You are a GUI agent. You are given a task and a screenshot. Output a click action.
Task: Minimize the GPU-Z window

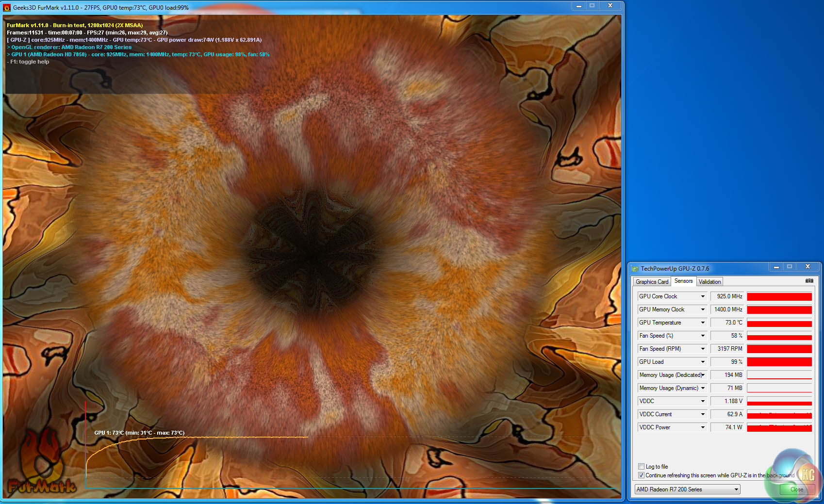[x=776, y=267]
